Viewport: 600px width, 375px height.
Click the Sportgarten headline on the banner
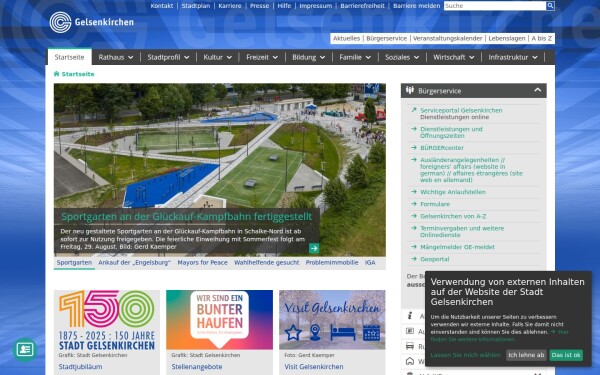186,217
